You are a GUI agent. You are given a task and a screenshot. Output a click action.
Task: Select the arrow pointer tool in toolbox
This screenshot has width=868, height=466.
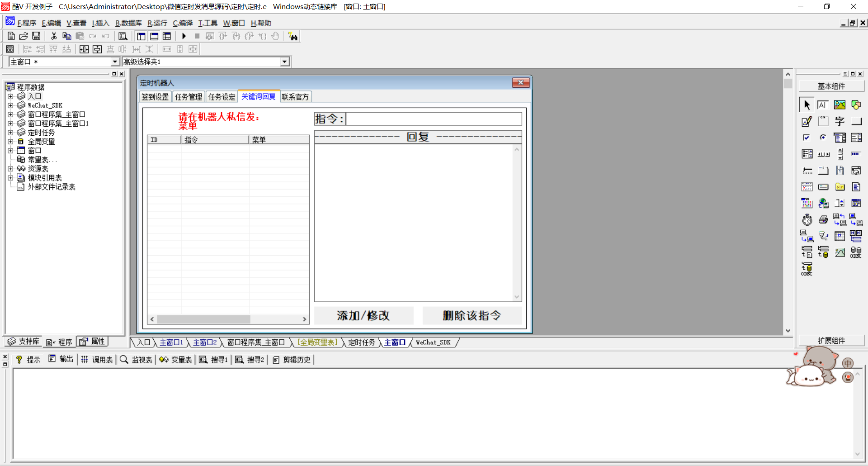[807, 105]
